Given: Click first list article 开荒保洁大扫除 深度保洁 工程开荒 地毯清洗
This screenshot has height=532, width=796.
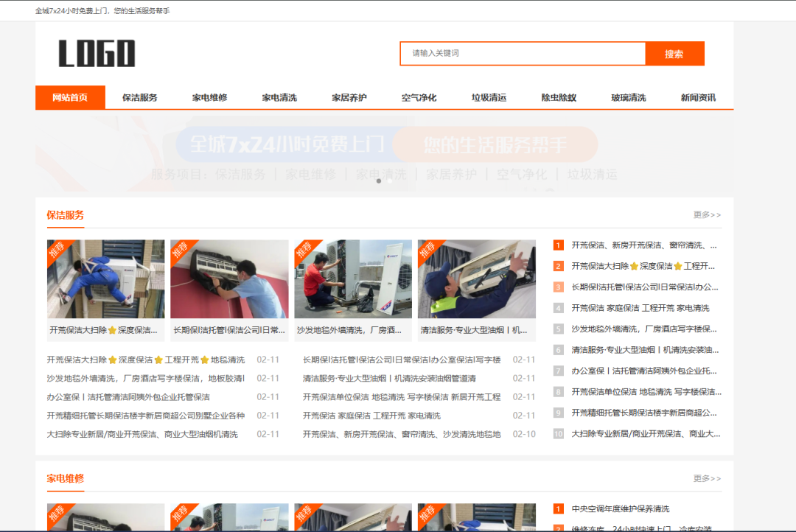Looking at the screenshot, I should tap(146, 360).
